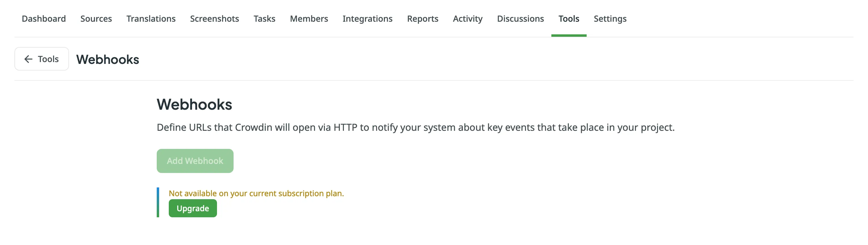
Task: Go to the Translations tab
Action: [151, 19]
